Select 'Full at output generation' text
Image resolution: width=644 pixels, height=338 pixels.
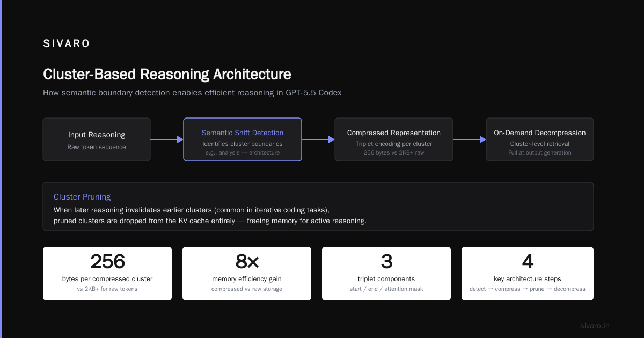coord(540,152)
